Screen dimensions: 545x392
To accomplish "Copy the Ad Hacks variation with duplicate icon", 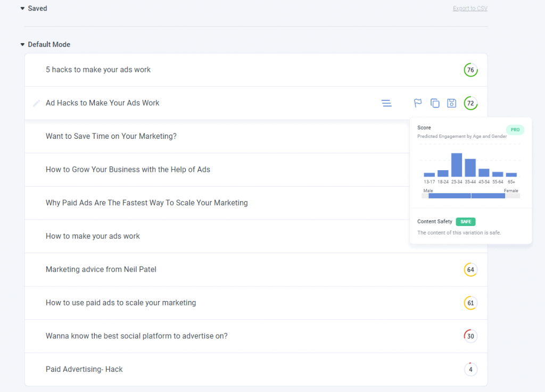I will coord(435,103).
